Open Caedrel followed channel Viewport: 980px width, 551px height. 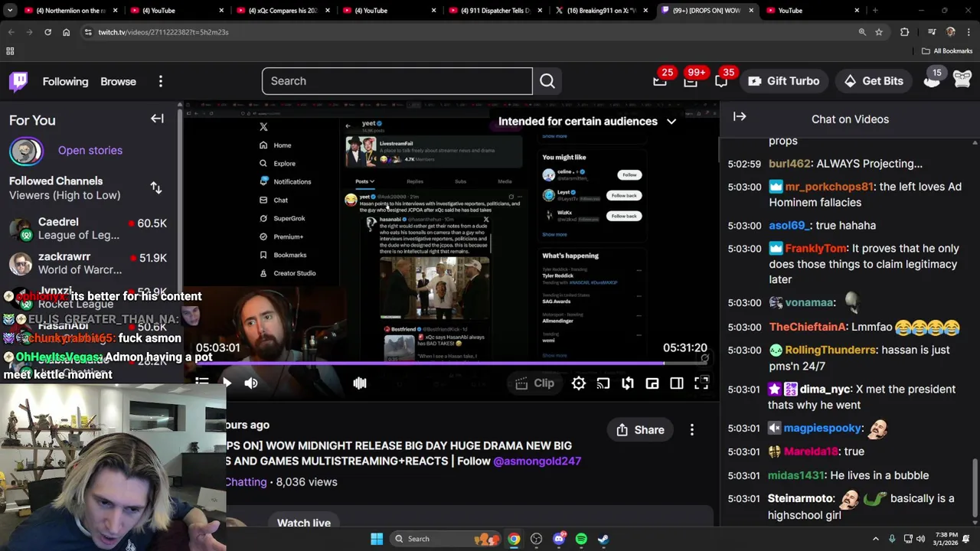(90, 229)
